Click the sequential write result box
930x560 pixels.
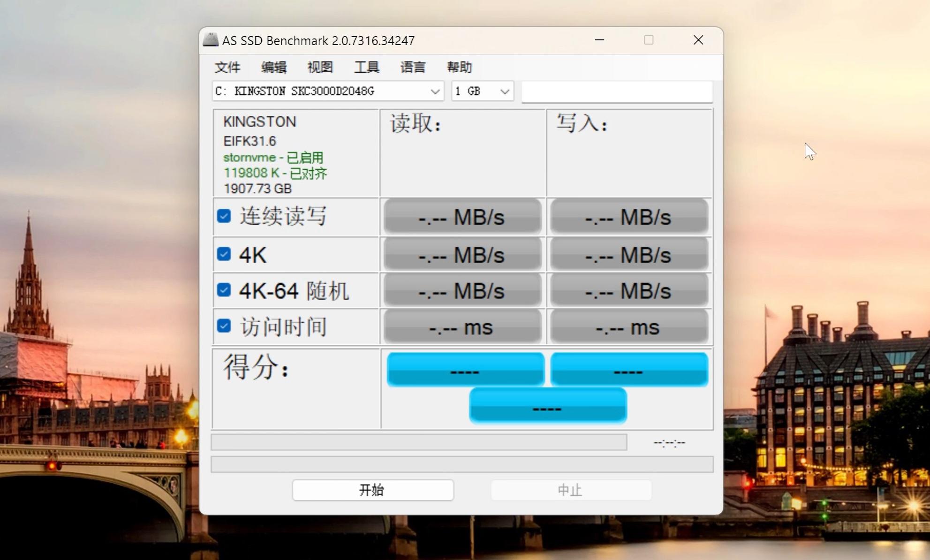point(629,217)
